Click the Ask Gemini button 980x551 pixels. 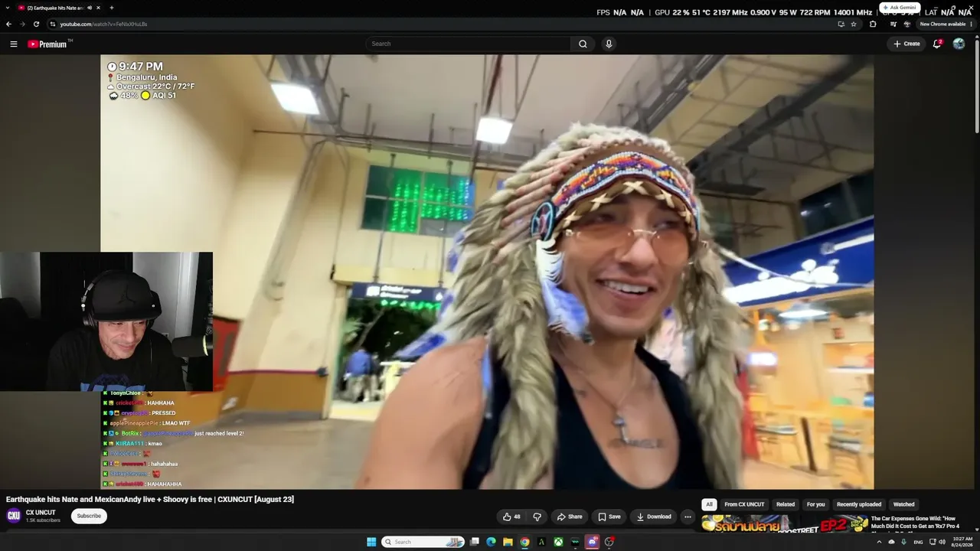900,8
